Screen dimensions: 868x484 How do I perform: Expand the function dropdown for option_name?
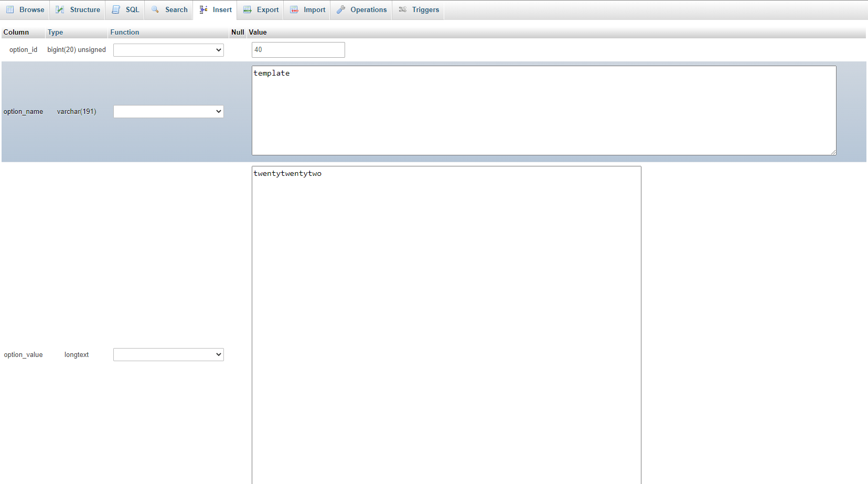point(168,111)
